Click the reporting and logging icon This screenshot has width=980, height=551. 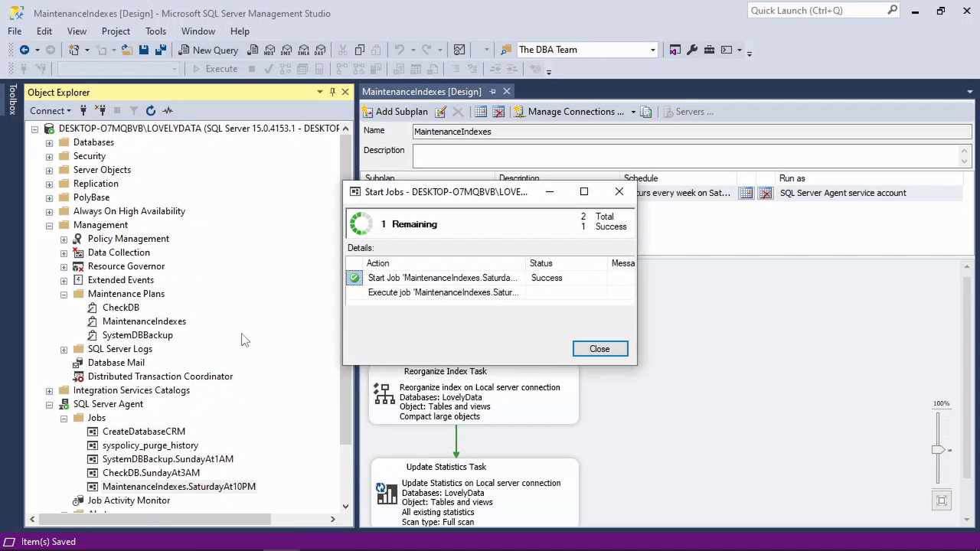pyautogui.click(x=646, y=112)
